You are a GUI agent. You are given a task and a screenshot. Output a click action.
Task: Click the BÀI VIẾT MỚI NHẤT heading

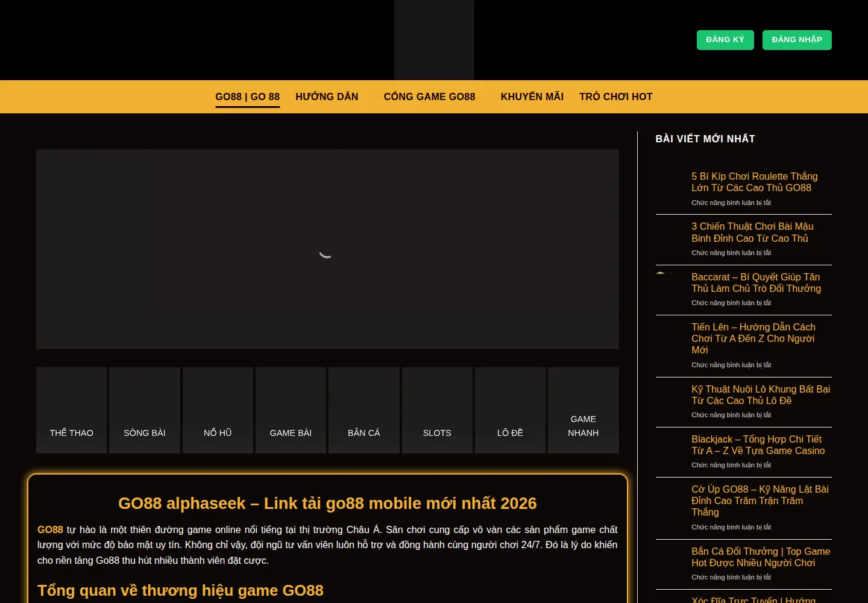[705, 139]
